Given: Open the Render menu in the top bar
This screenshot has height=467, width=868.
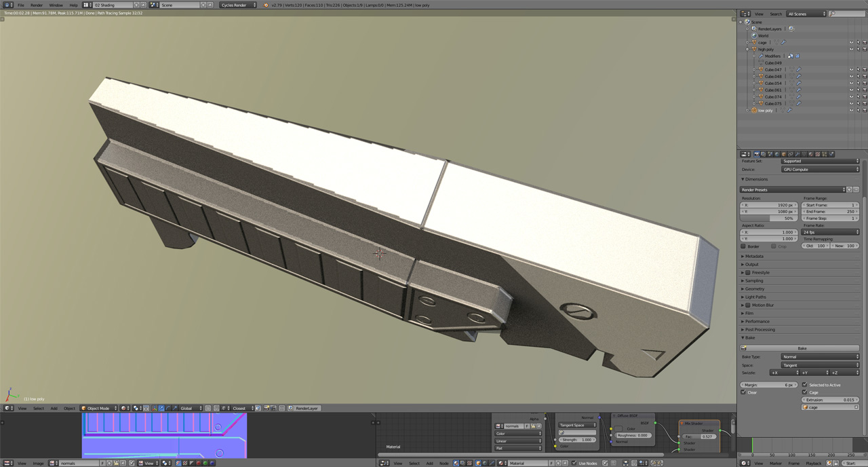Looking at the screenshot, I should pos(36,5).
